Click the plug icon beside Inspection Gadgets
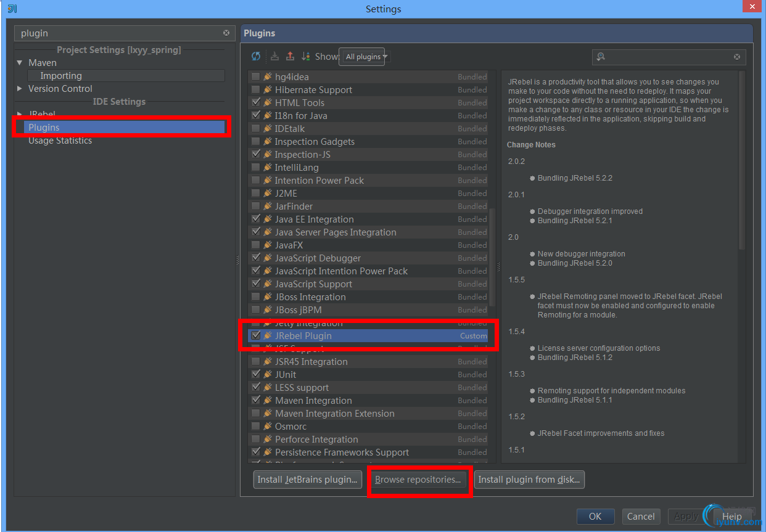 (268, 141)
